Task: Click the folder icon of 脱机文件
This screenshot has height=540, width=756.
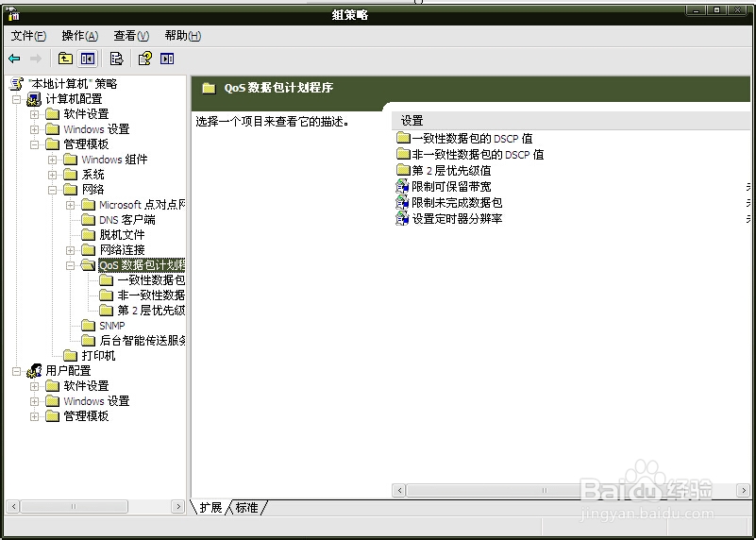Action: [x=88, y=235]
